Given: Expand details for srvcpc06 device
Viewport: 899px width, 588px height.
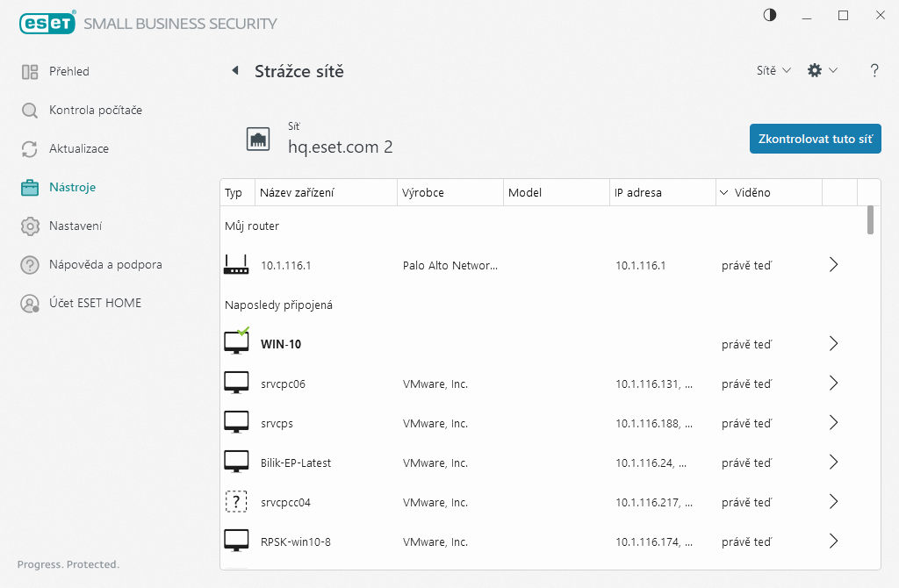Looking at the screenshot, I should [x=834, y=384].
